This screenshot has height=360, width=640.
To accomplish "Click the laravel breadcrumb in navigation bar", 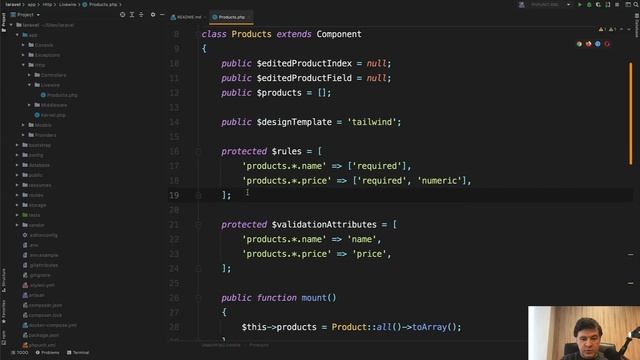I will pos(13,4).
